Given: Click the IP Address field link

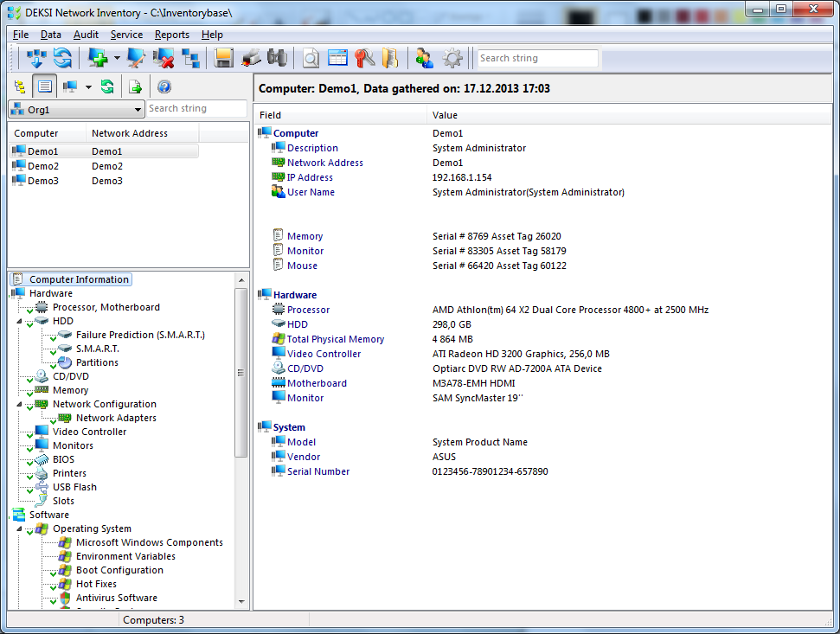Looking at the screenshot, I should tap(310, 177).
